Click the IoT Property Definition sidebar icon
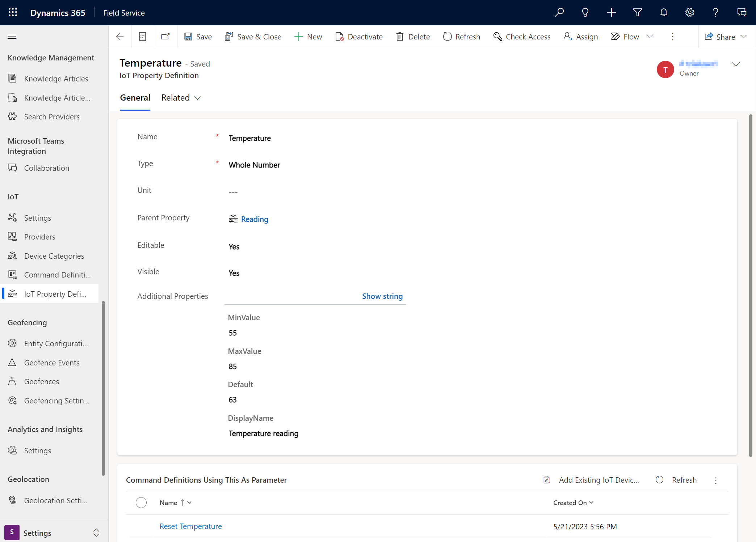This screenshot has width=756, height=542. pyautogui.click(x=13, y=293)
